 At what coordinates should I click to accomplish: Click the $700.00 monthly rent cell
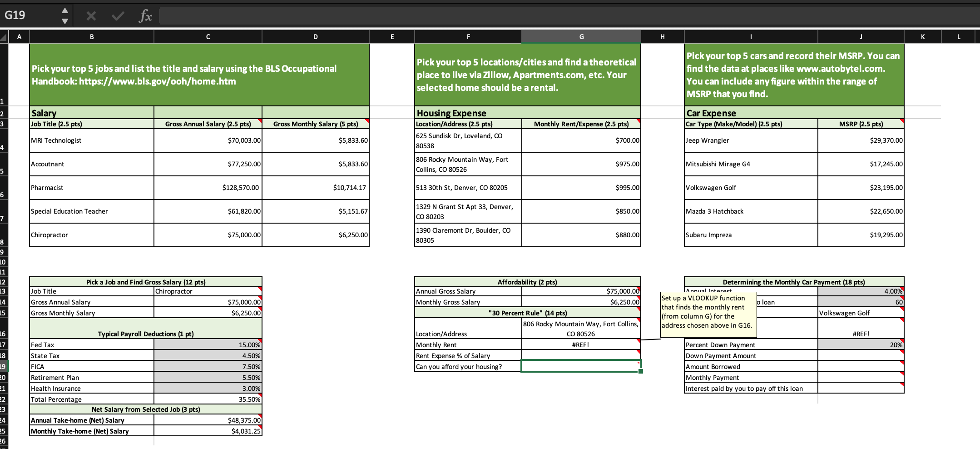(x=581, y=140)
